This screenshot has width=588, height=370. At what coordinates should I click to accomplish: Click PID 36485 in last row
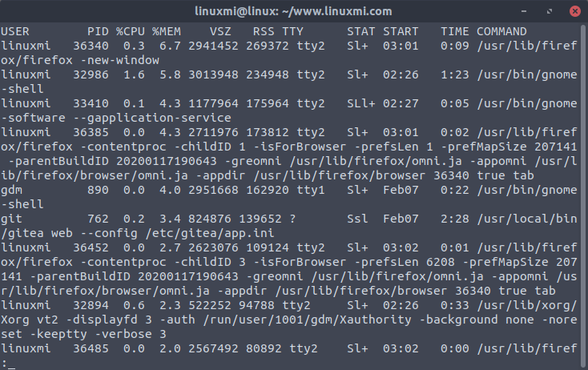pyautogui.click(x=91, y=348)
